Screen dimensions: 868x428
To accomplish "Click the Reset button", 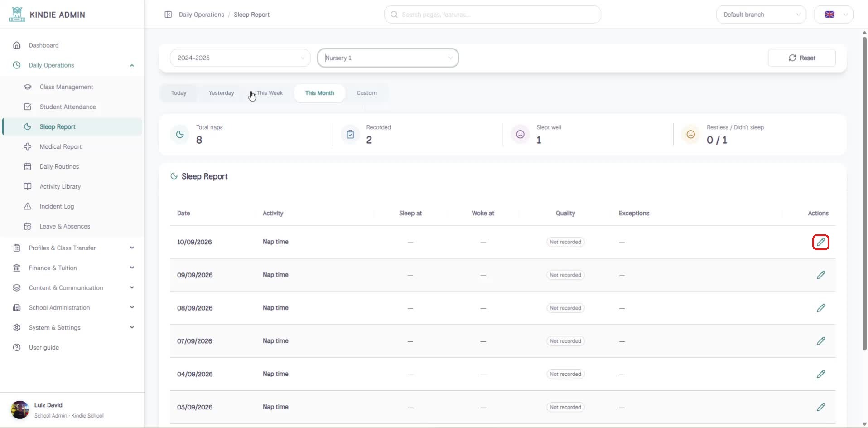I will [802, 58].
